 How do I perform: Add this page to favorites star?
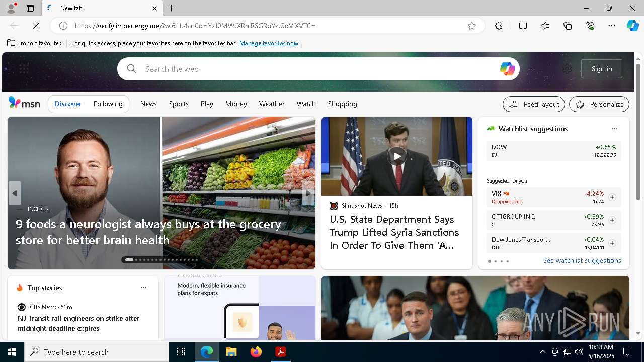point(472,26)
